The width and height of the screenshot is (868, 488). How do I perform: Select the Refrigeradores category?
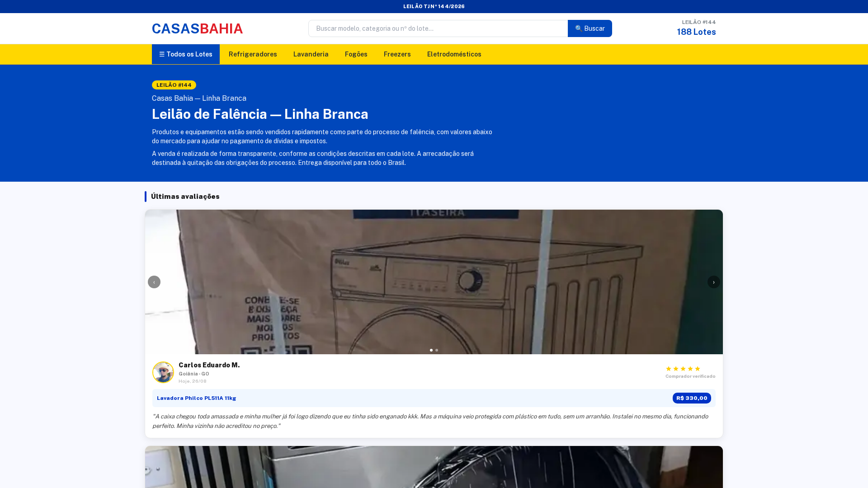(253, 54)
